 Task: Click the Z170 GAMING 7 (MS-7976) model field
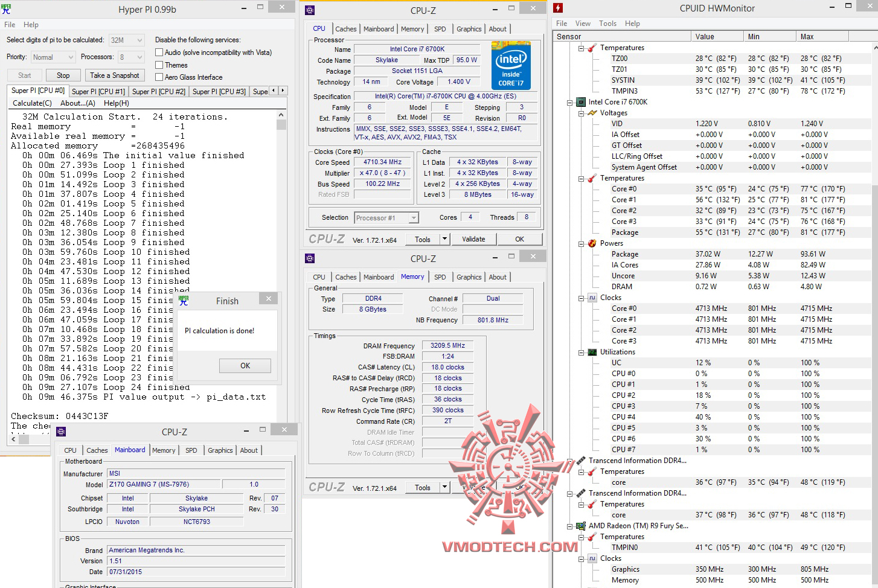(x=164, y=484)
